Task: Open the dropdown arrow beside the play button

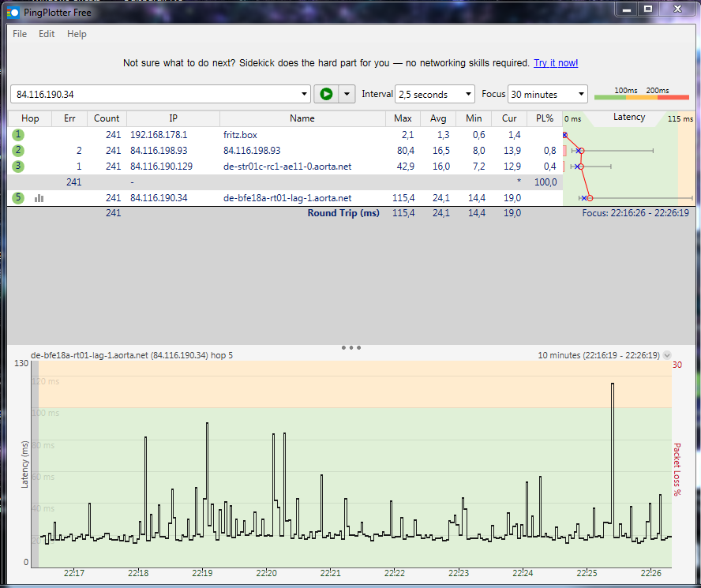Action: 347,95
